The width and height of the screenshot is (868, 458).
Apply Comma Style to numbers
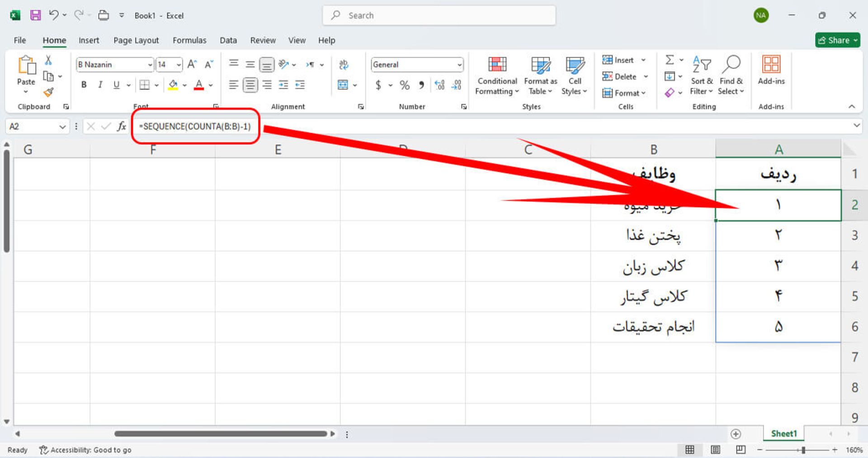[x=421, y=84]
